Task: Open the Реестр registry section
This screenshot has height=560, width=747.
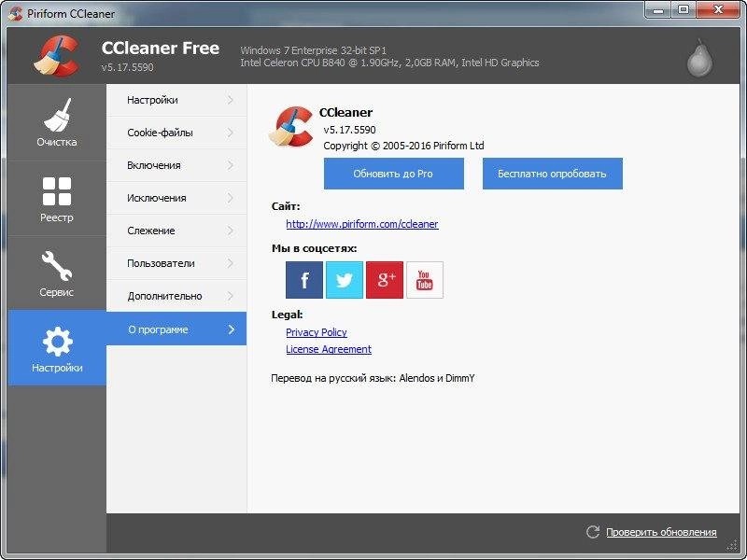Action: pyautogui.click(x=57, y=199)
